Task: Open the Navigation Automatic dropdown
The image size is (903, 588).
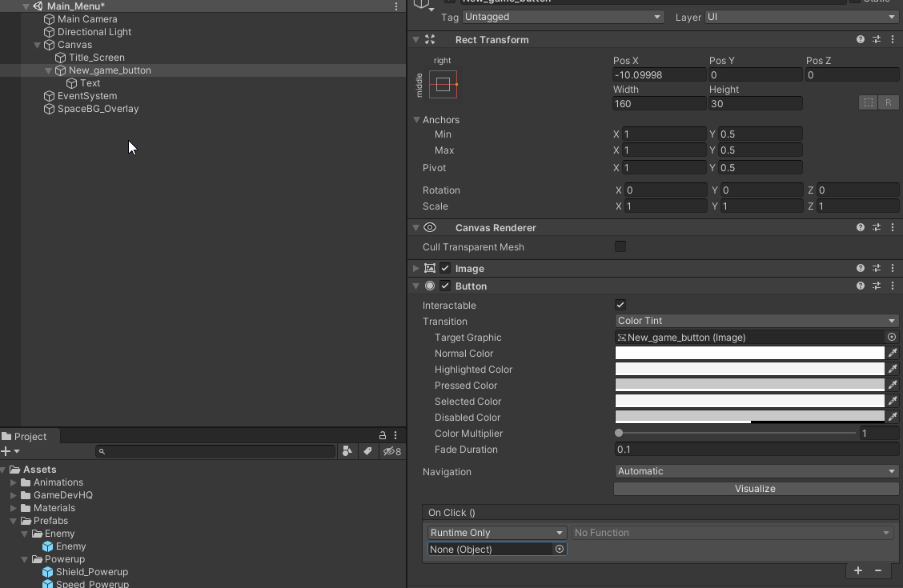Action: tap(757, 471)
